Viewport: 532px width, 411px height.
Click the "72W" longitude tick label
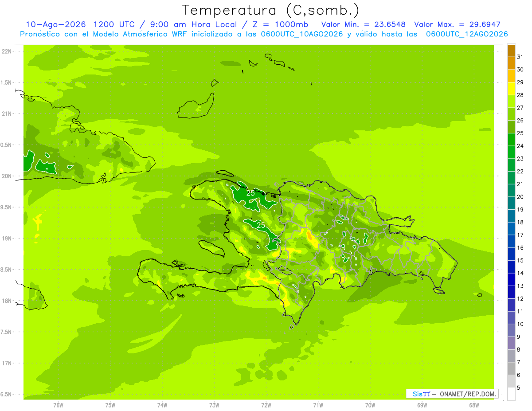[266, 405]
